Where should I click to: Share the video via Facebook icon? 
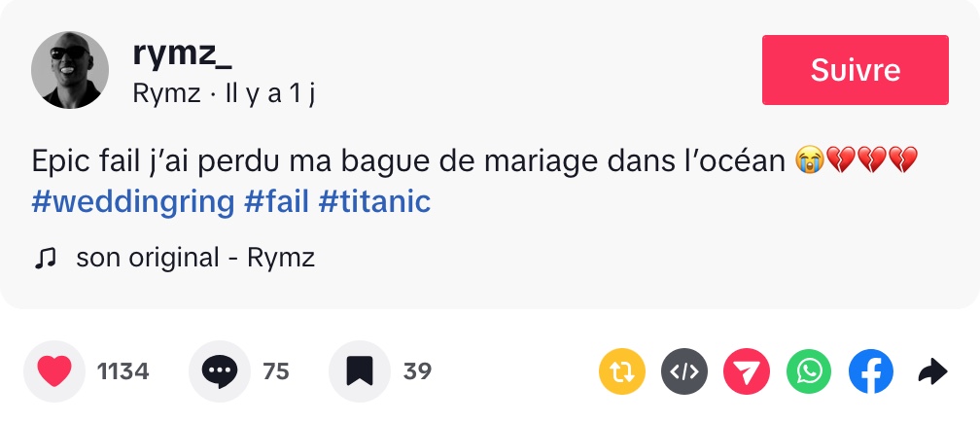click(871, 371)
